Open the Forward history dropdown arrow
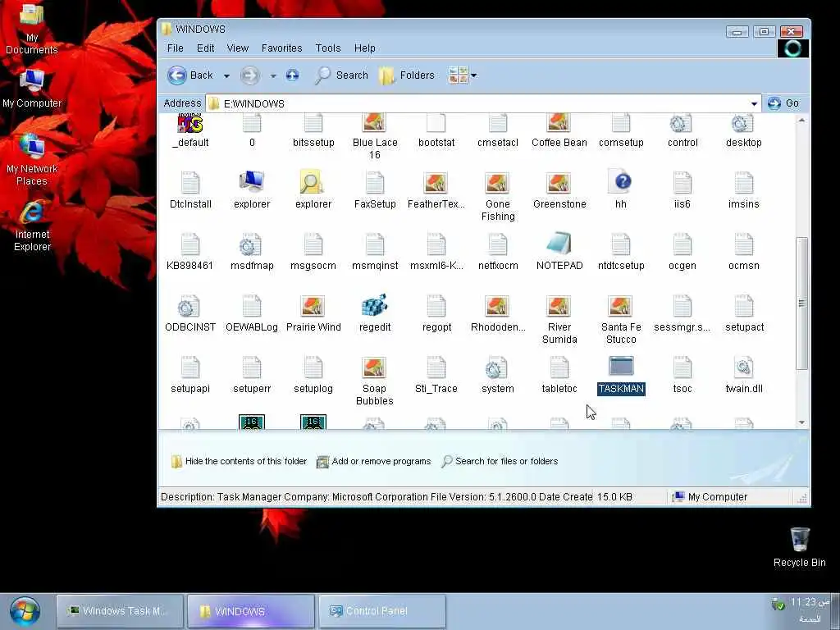 [x=272, y=75]
